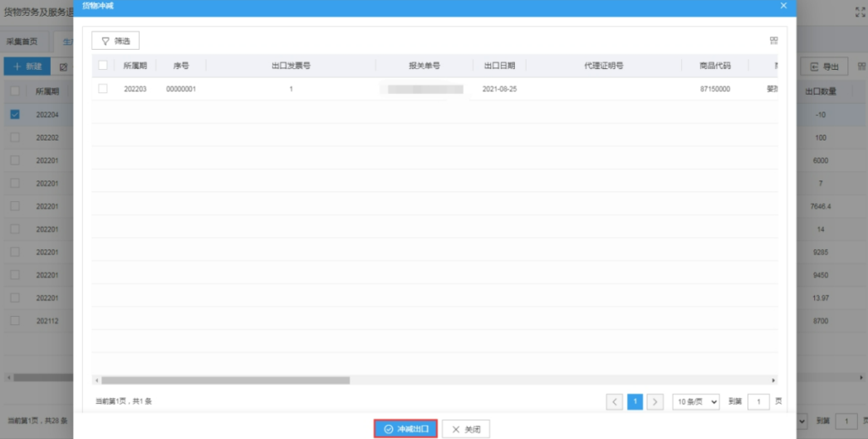Close the 货物冲减 dialog with X
This screenshot has width=868, height=439.
783,6
